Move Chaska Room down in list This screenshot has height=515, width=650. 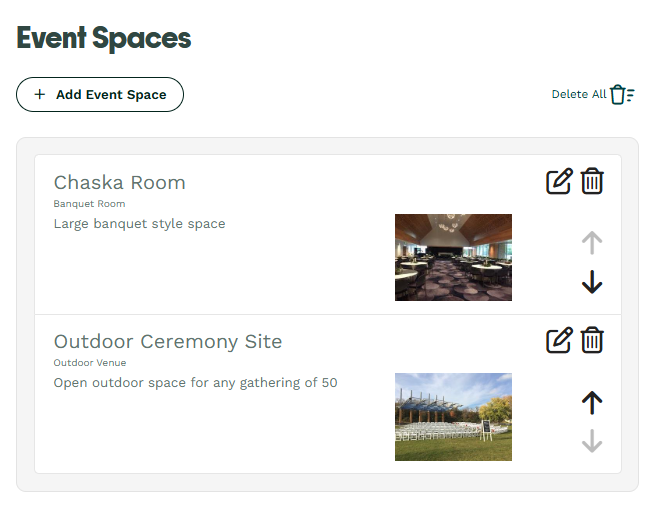592,282
